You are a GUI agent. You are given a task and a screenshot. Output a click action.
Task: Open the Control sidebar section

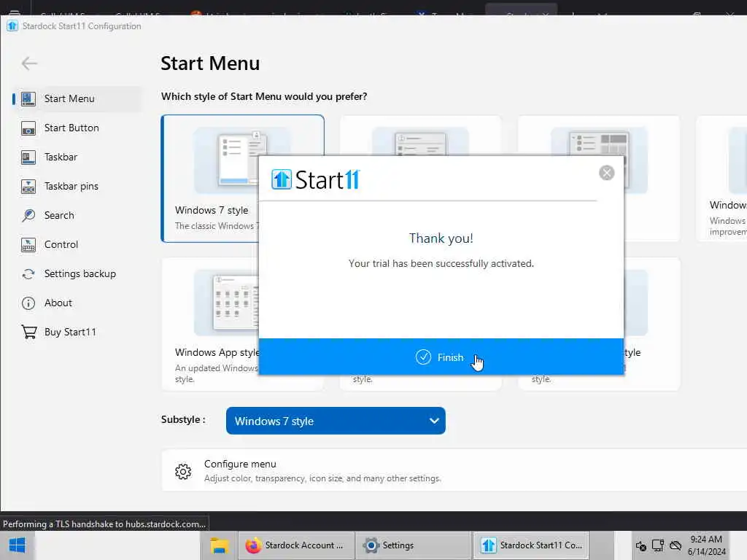[x=77, y=244]
